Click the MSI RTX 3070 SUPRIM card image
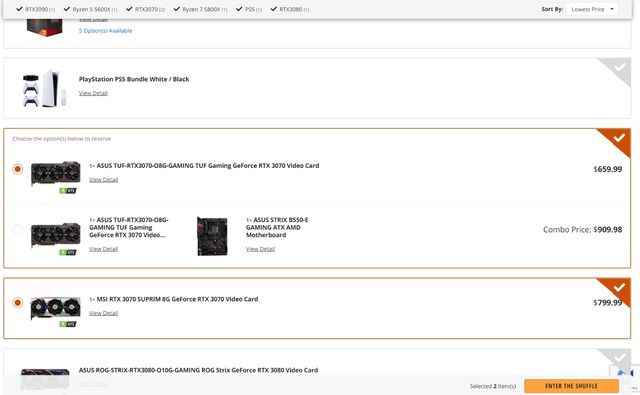640x395 pixels. [56, 309]
